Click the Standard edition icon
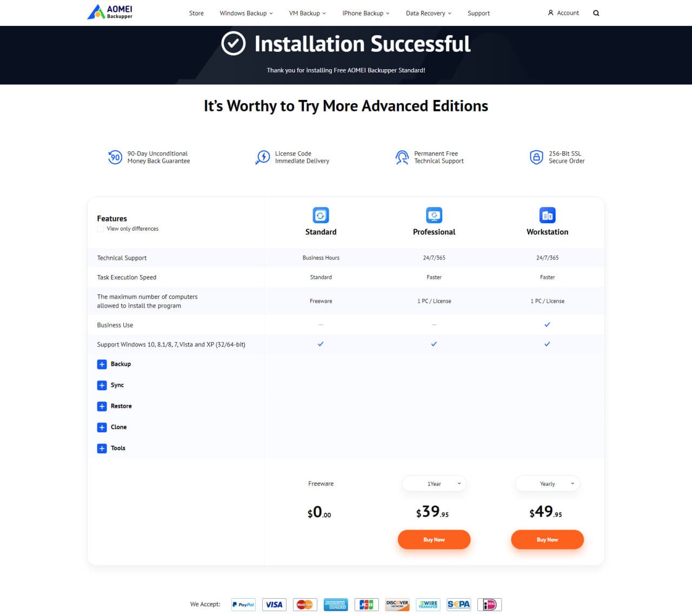 [x=321, y=215]
